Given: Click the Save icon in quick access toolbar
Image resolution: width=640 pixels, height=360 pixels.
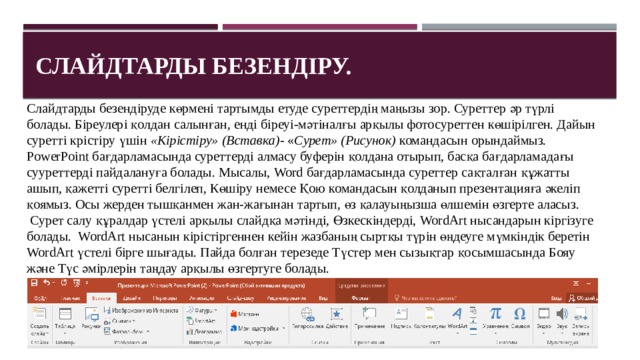Looking at the screenshot, I should [x=34, y=282].
